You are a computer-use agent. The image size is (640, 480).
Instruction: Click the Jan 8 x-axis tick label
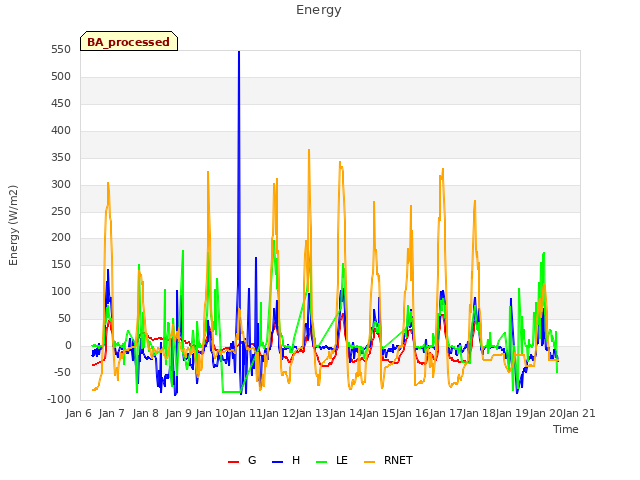point(146,413)
